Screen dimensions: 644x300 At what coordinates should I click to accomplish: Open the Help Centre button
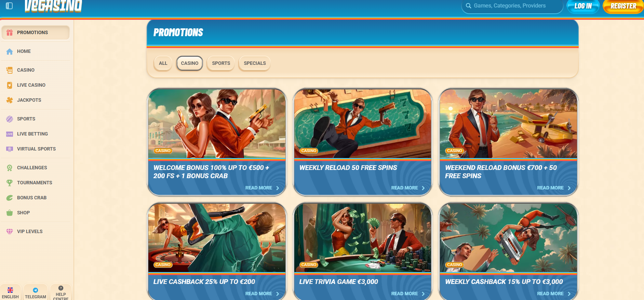61,292
